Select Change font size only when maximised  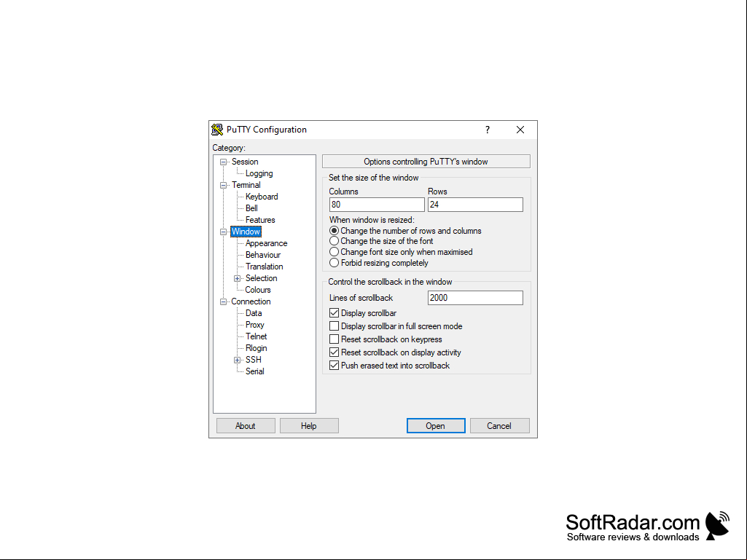coord(401,253)
